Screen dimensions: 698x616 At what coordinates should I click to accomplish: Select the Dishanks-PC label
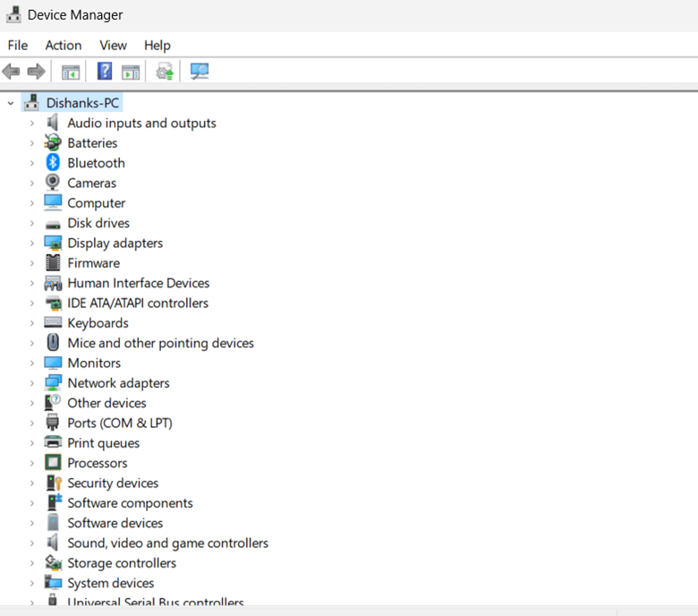click(x=83, y=103)
